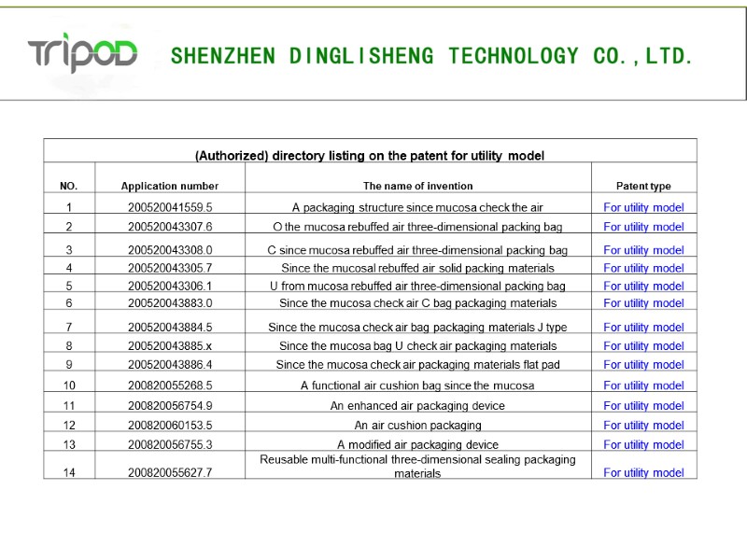Click the Tripod logo
This screenshot has height=560, width=747.
click(x=82, y=53)
